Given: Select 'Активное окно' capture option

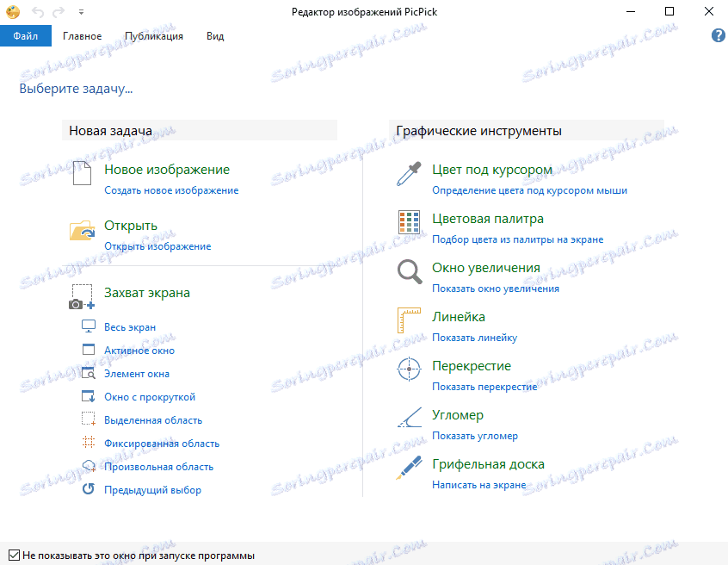Looking at the screenshot, I should pos(139,351).
